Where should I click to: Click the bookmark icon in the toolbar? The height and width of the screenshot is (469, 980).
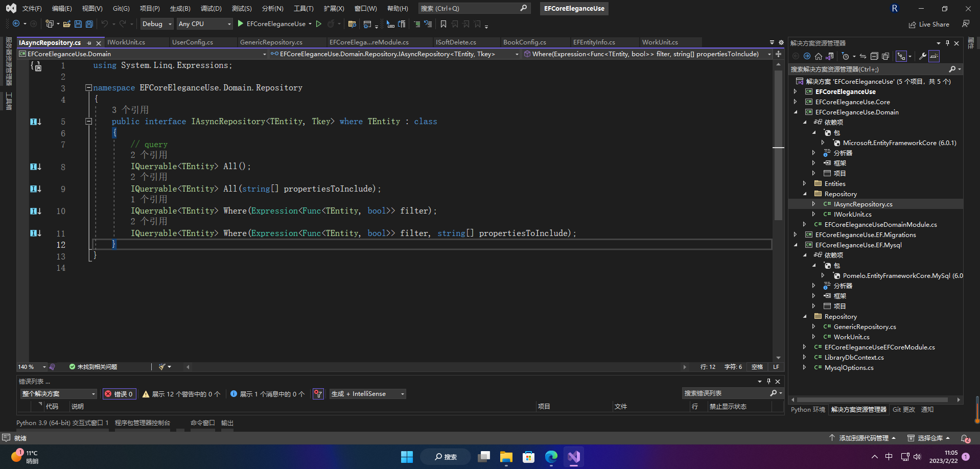coord(443,24)
